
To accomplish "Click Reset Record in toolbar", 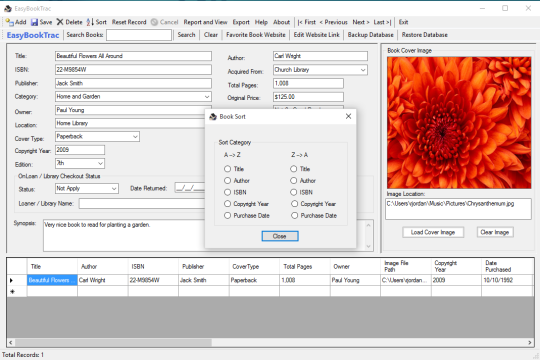I will pos(129,22).
